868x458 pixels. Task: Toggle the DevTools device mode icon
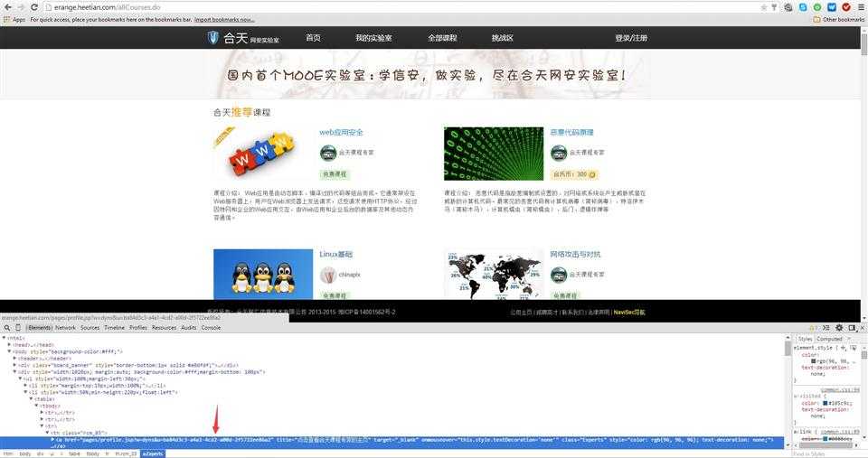(18, 327)
